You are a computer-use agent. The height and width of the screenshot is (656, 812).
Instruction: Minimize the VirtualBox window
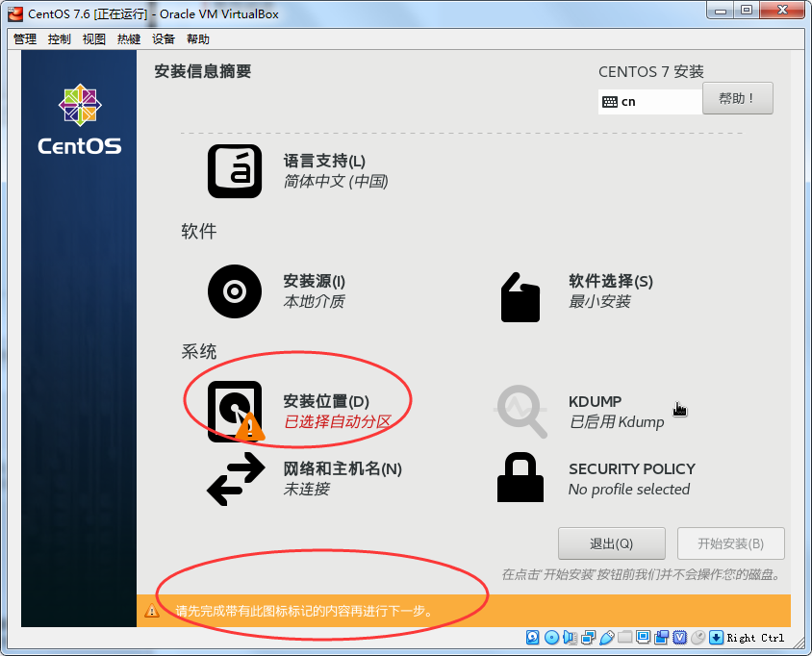(721, 11)
